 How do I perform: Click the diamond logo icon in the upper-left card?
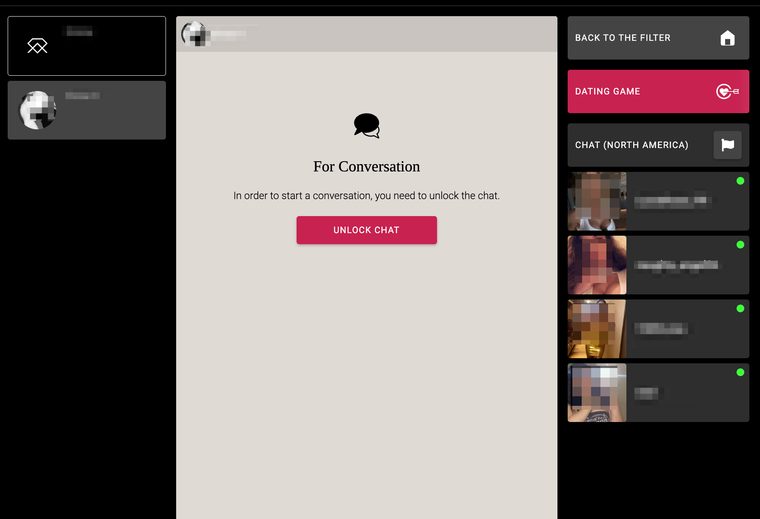(37, 46)
